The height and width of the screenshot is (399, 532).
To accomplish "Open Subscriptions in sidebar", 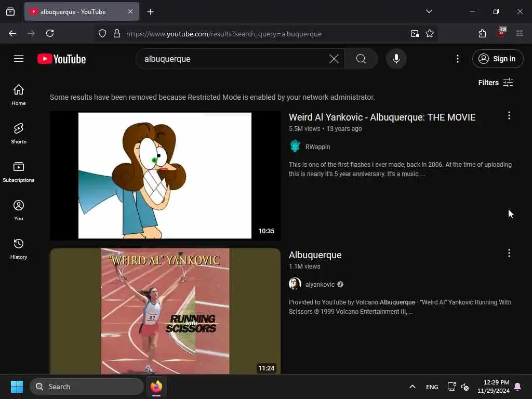I will [x=19, y=172].
